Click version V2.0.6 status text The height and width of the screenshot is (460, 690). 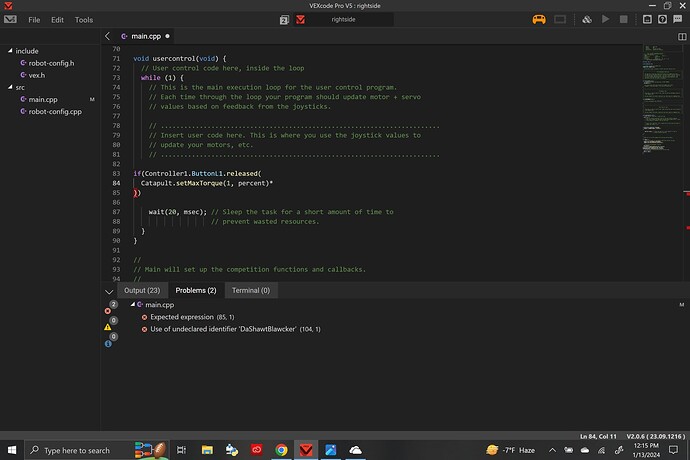coord(656,436)
